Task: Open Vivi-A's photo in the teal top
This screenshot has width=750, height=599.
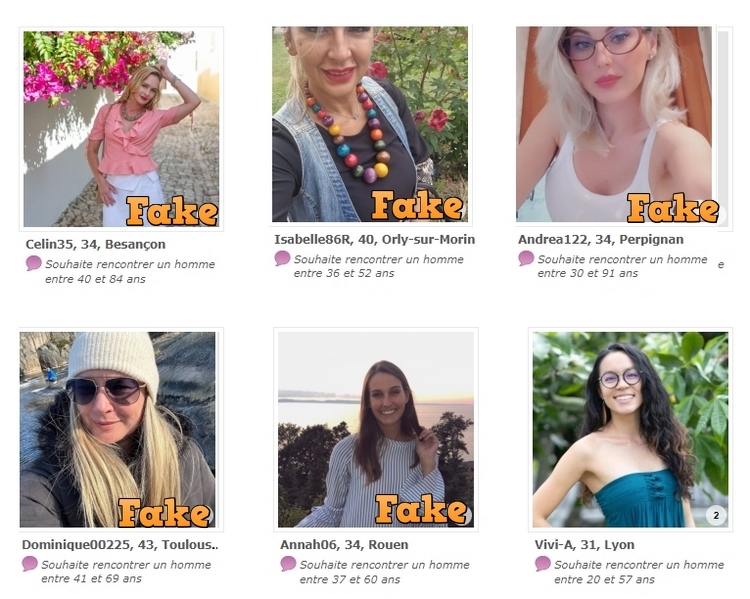Action: pos(630,429)
